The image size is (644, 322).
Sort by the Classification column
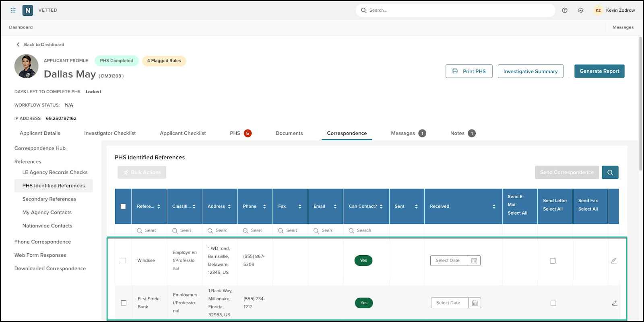(x=194, y=207)
